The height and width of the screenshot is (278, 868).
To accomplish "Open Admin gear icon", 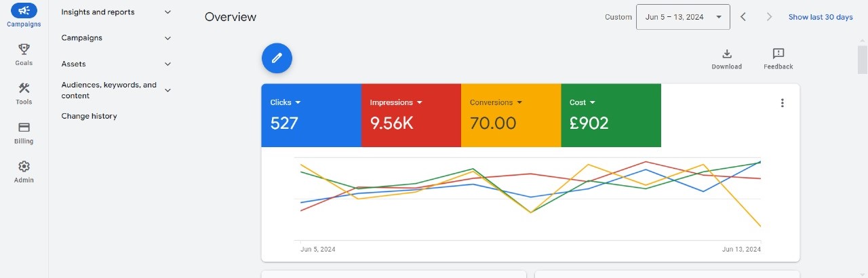I will [x=24, y=167].
